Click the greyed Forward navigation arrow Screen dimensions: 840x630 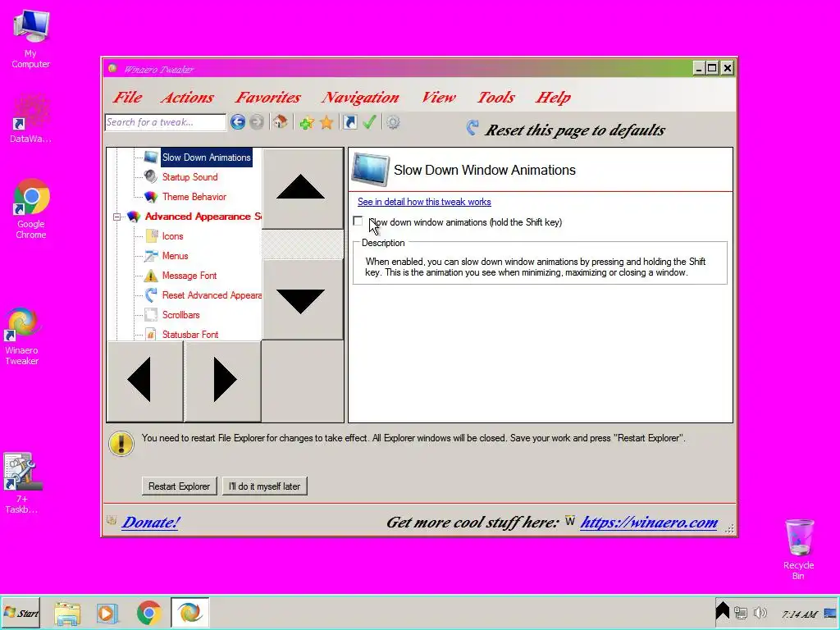pyautogui.click(x=257, y=122)
